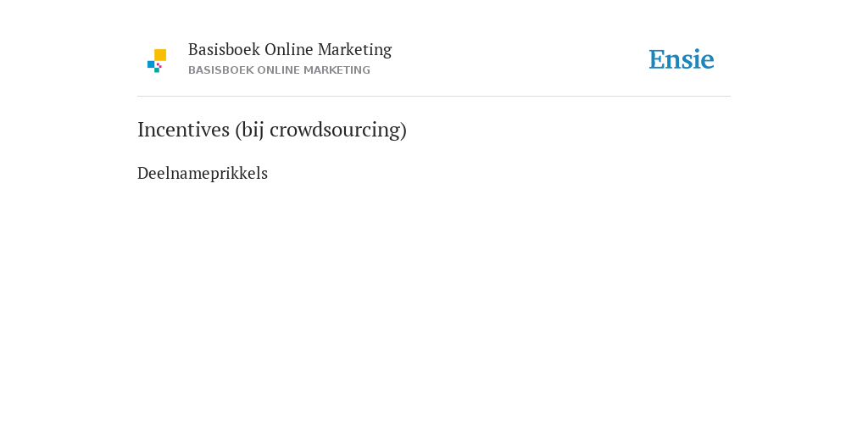Click the word crowdsourcing in the heading
The width and height of the screenshot is (868, 434).
click(x=335, y=130)
